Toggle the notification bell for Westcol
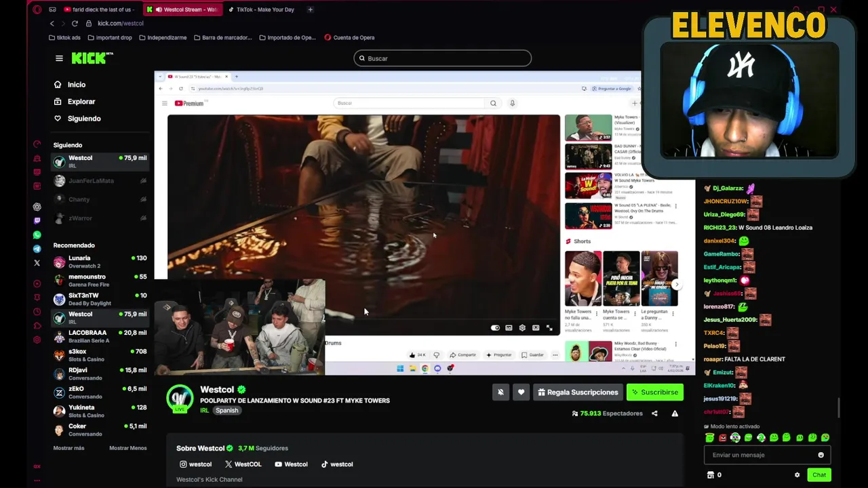 click(500, 392)
